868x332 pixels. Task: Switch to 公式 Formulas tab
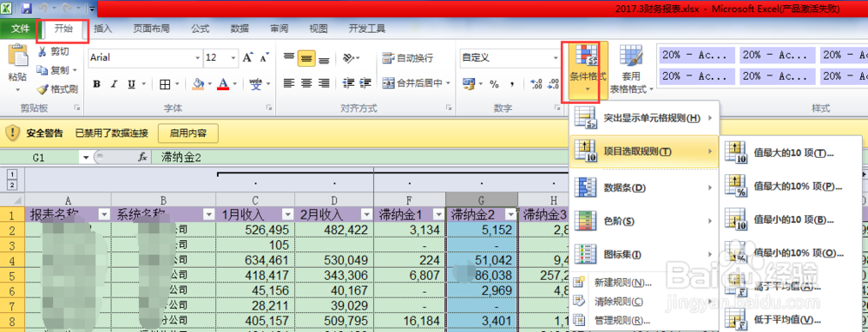(x=200, y=29)
